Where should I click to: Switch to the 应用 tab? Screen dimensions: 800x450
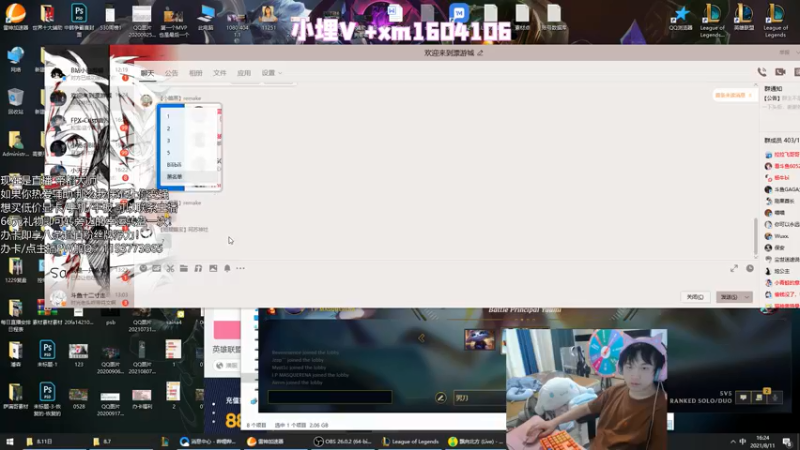click(244, 73)
